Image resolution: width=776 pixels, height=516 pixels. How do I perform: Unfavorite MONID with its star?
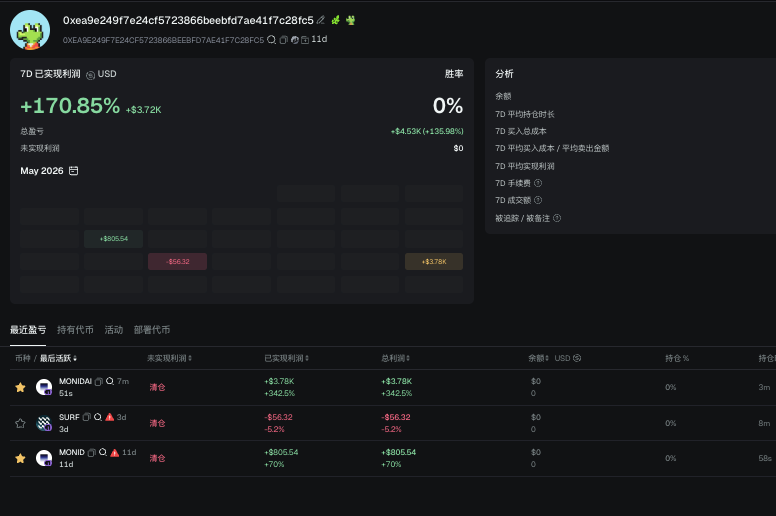(x=20, y=458)
